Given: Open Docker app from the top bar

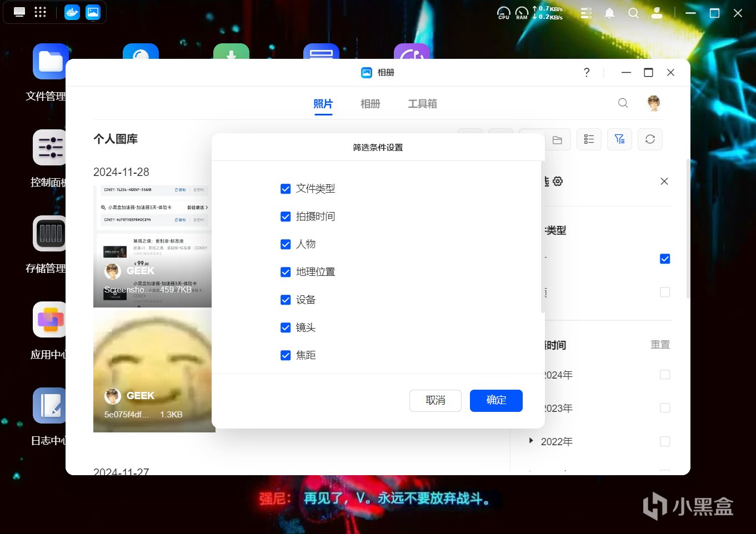Looking at the screenshot, I should [x=72, y=12].
